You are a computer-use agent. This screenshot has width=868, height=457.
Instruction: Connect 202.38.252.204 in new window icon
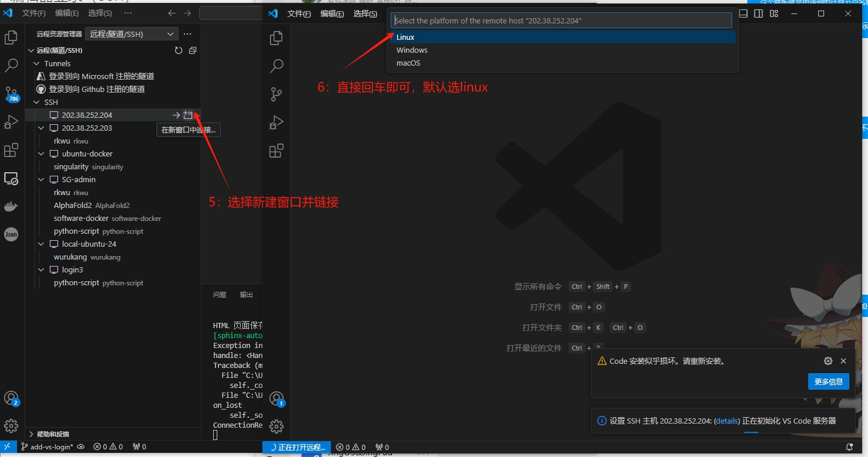click(x=188, y=115)
